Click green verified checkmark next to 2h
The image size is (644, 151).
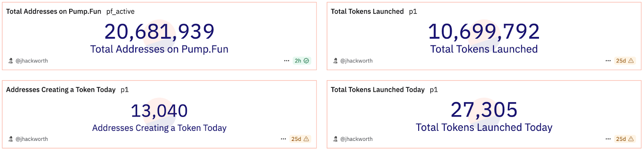pyautogui.click(x=306, y=61)
